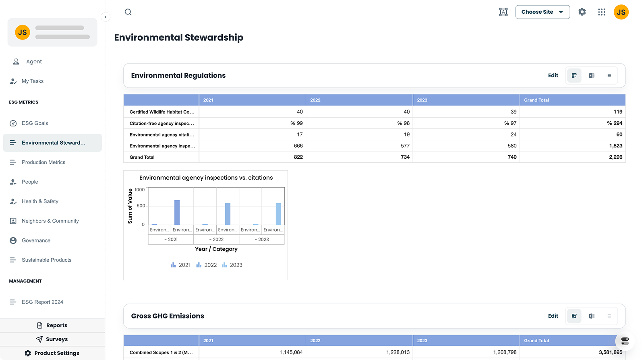644x360 pixels.
Task: Collapse the sidebar with chevron arrow
Action: click(x=106, y=17)
